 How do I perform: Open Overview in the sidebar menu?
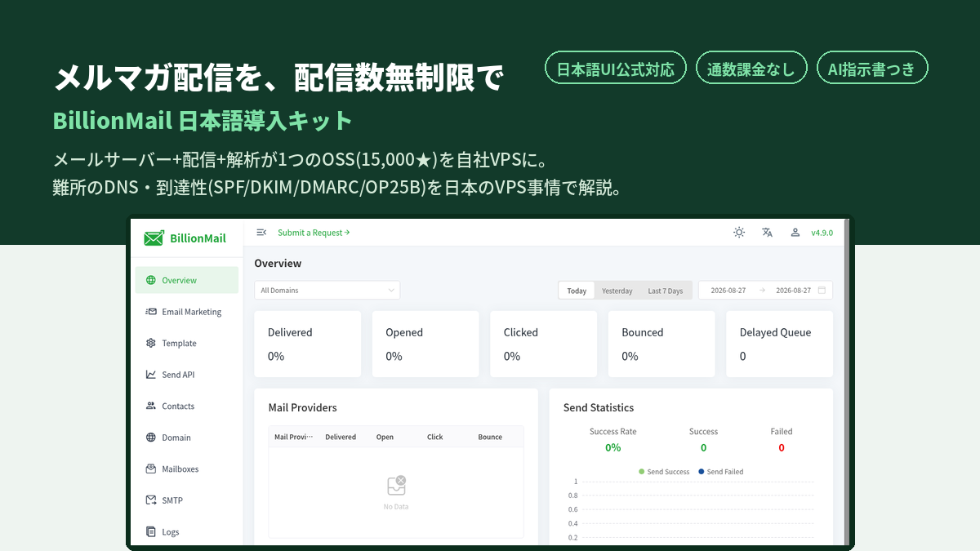pos(187,280)
